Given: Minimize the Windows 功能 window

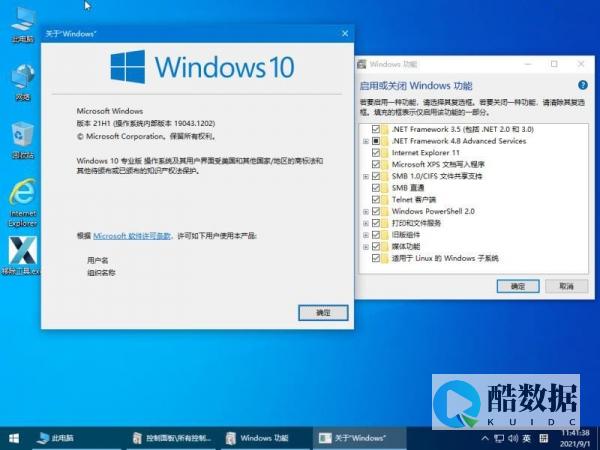Looking at the screenshot, I should pos(528,64).
